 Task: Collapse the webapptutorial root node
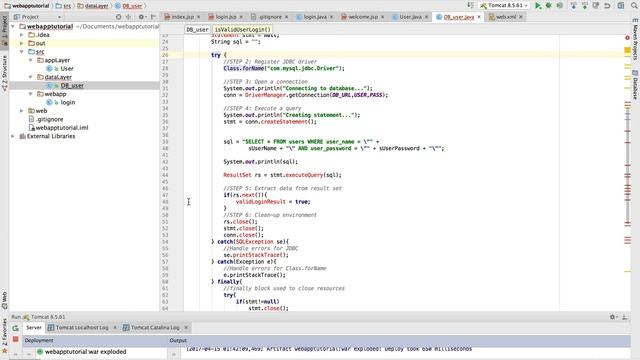point(13,27)
